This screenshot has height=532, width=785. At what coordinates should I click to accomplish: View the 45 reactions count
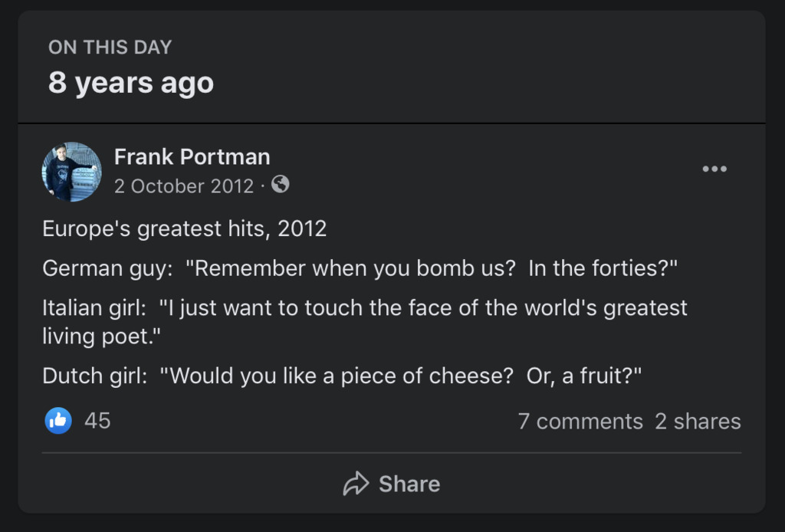point(97,420)
